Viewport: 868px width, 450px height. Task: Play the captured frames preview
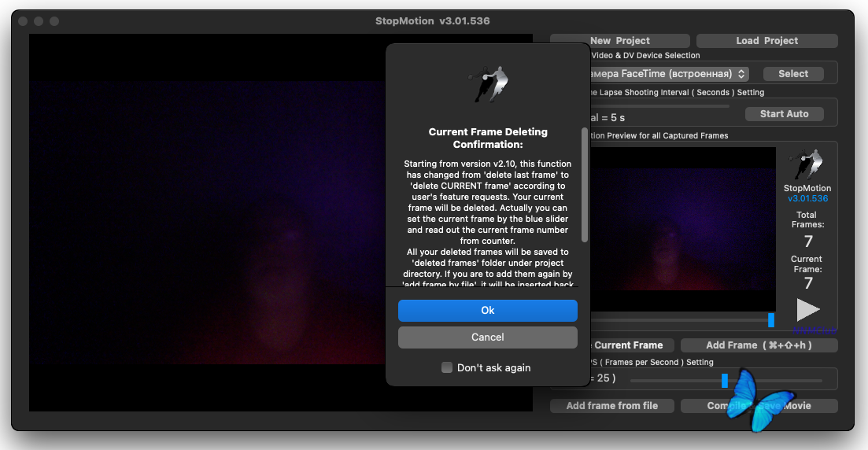[807, 310]
